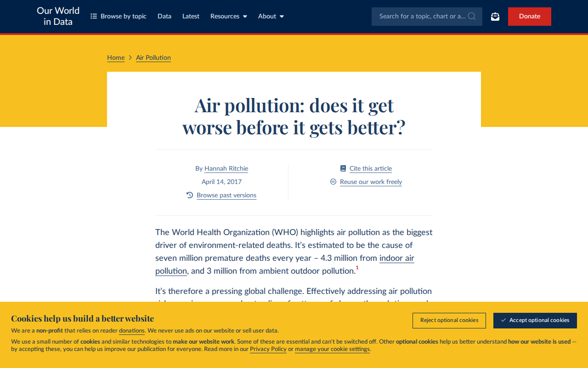Open Hannah Ritchie author link

click(x=226, y=168)
